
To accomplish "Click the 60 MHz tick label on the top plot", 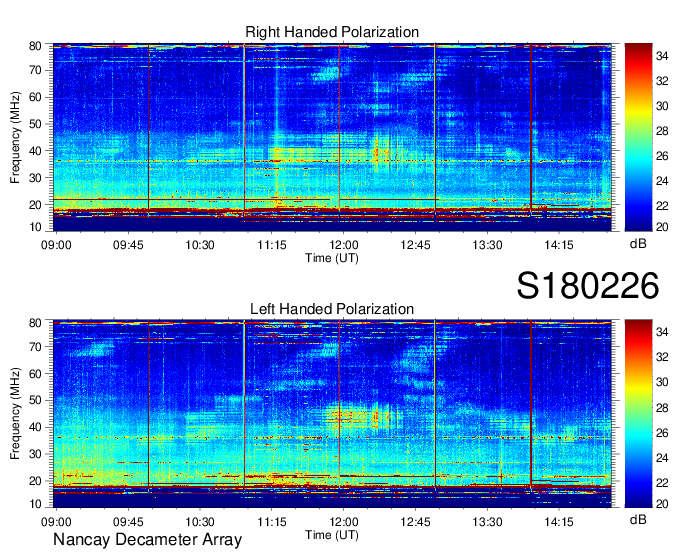I will coord(35,97).
